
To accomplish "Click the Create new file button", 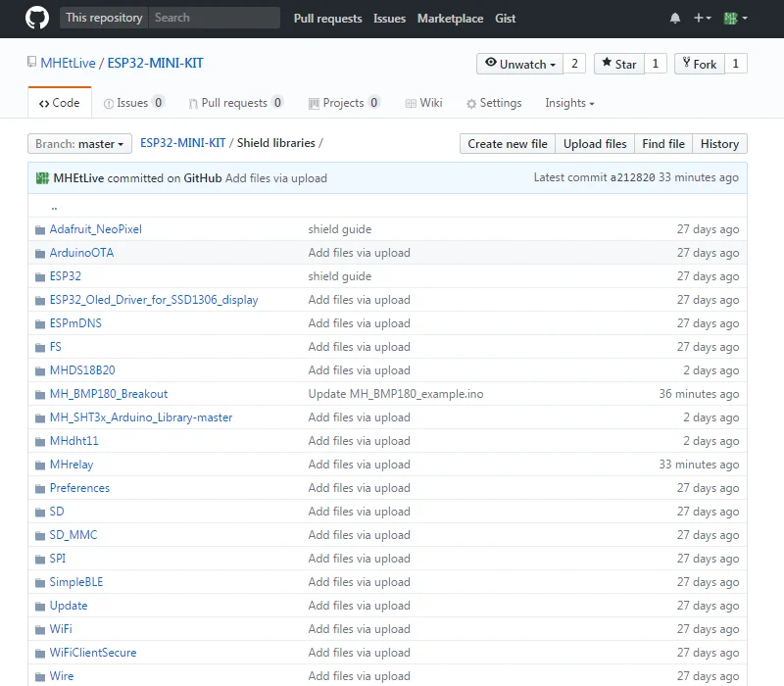I will [508, 143].
